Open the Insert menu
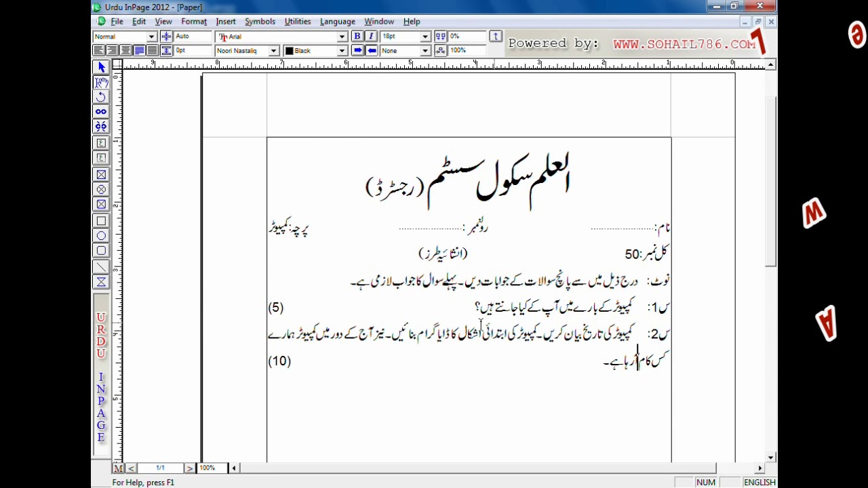This screenshot has width=868, height=488. (226, 22)
